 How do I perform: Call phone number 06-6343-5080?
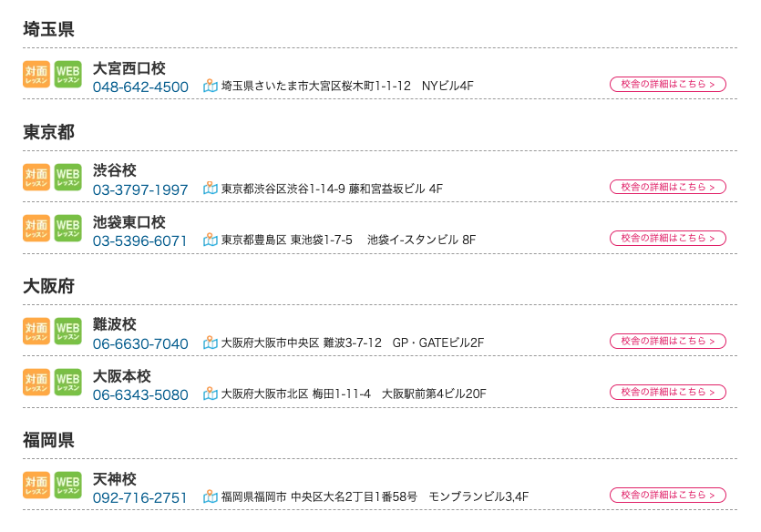pyautogui.click(x=140, y=395)
